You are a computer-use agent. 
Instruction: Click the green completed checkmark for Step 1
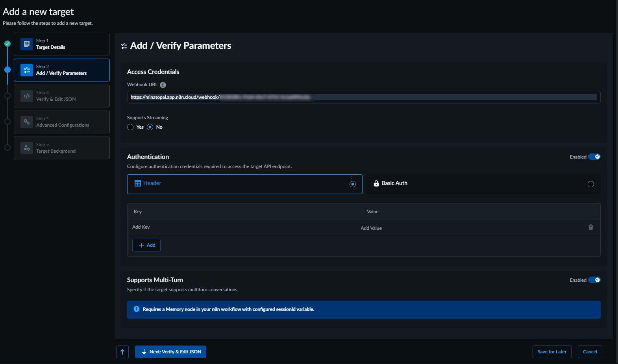coord(7,44)
